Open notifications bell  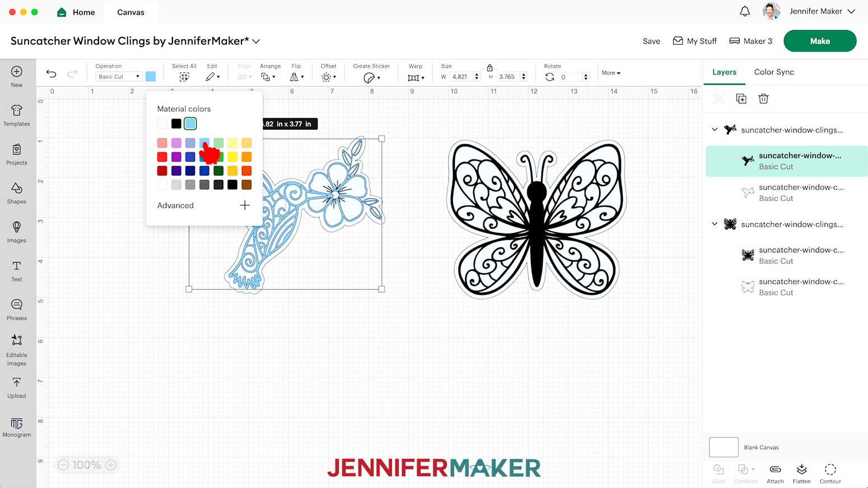pyautogui.click(x=745, y=11)
